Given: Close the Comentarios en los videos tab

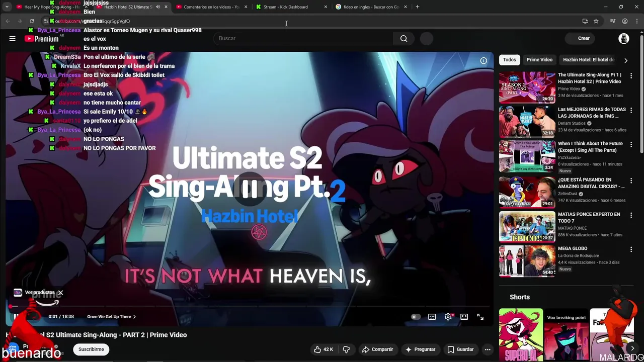Looking at the screenshot, I should pos(246,7).
